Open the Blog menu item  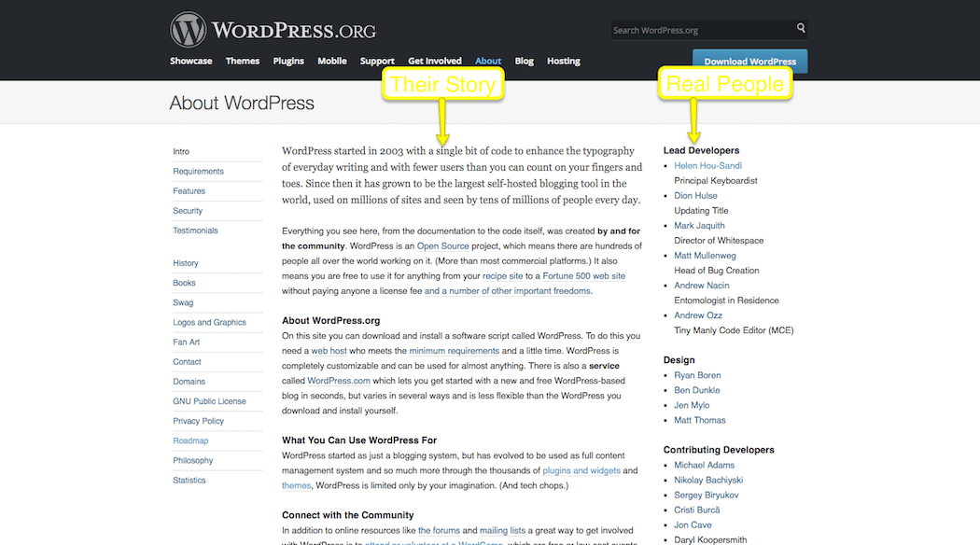tap(525, 62)
